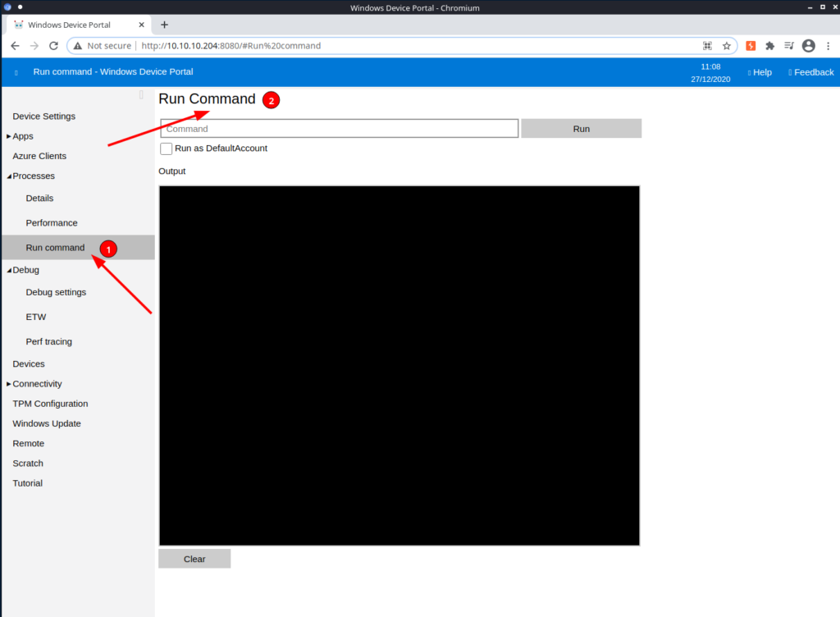The image size is (840, 617).
Task: Open TPM Configuration page
Action: [50, 404]
